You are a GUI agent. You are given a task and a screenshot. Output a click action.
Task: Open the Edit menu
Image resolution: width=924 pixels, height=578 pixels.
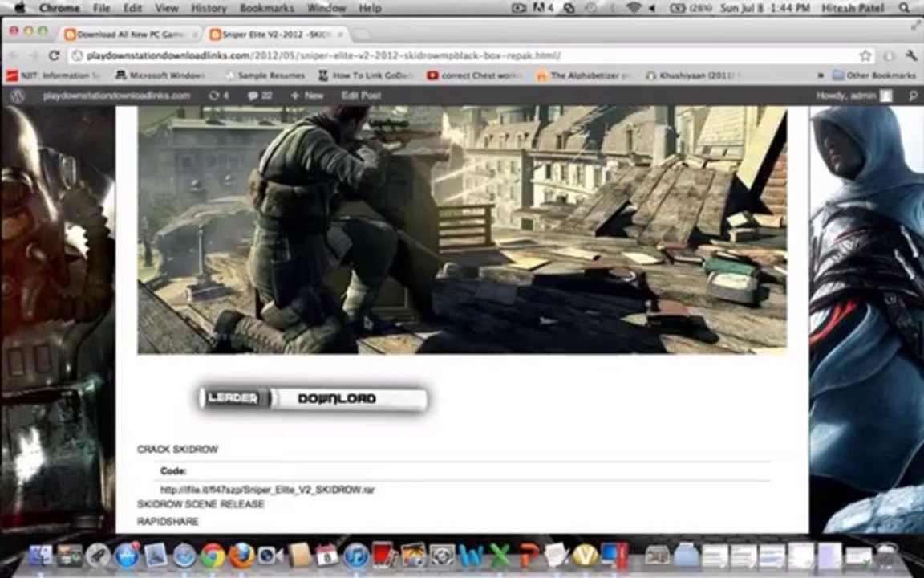click(132, 8)
